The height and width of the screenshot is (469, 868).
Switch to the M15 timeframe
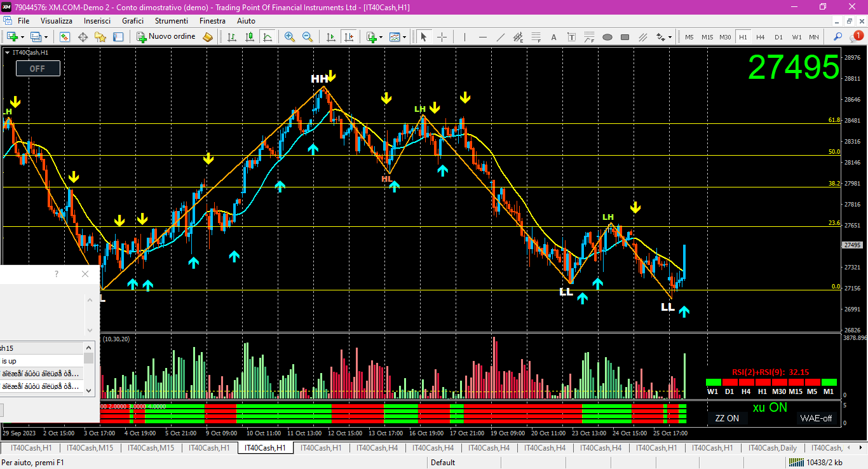click(x=707, y=37)
